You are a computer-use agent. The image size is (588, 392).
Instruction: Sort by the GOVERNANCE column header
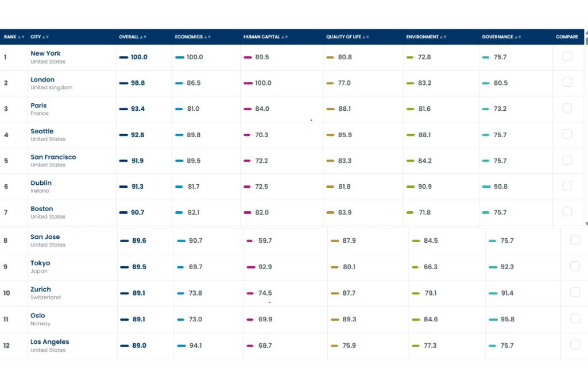pyautogui.click(x=501, y=37)
